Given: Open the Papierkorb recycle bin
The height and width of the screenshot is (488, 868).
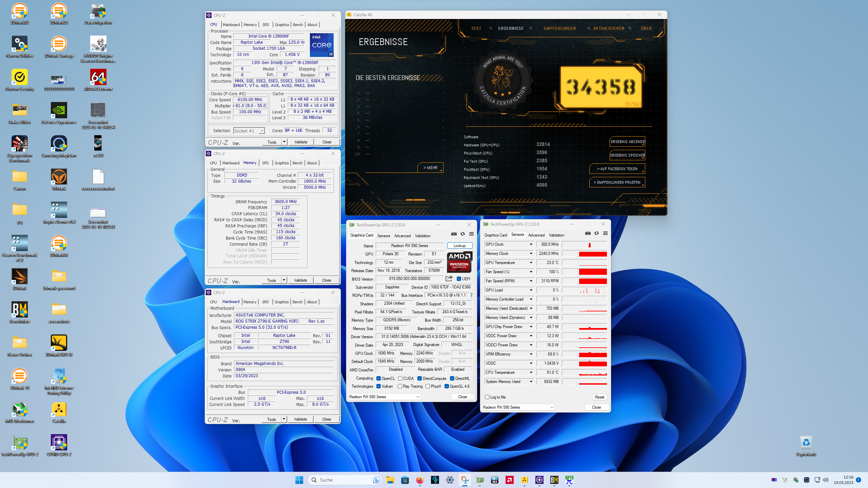Looking at the screenshot, I should point(806,446).
